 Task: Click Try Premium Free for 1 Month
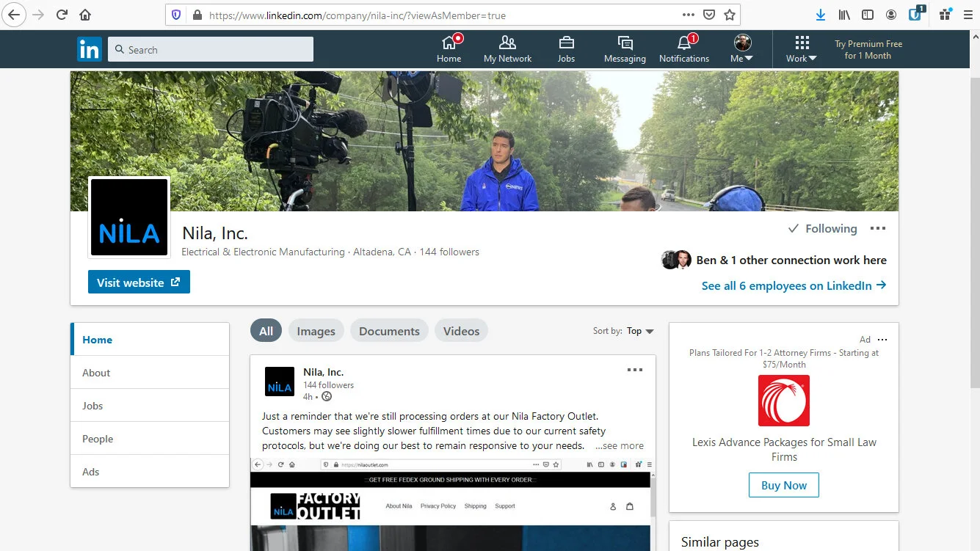(868, 49)
